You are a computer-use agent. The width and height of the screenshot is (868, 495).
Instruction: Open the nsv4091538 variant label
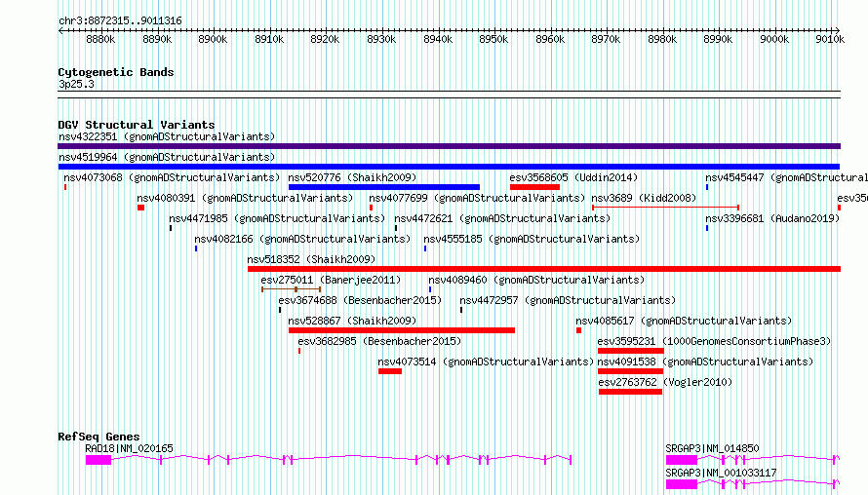click(x=705, y=362)
